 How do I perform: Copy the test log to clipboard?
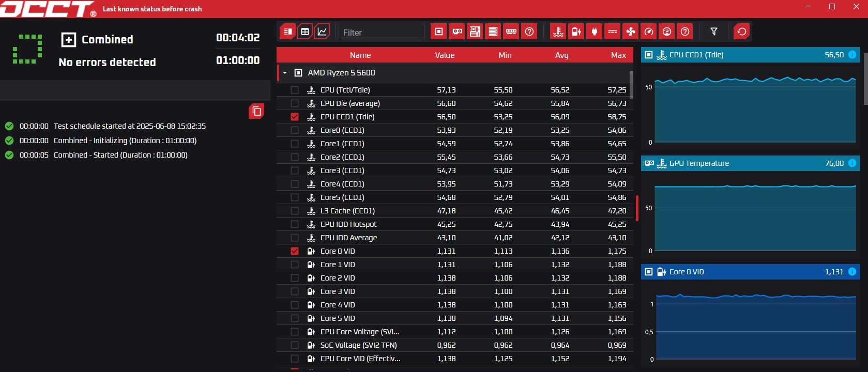[x=256, y=111]
